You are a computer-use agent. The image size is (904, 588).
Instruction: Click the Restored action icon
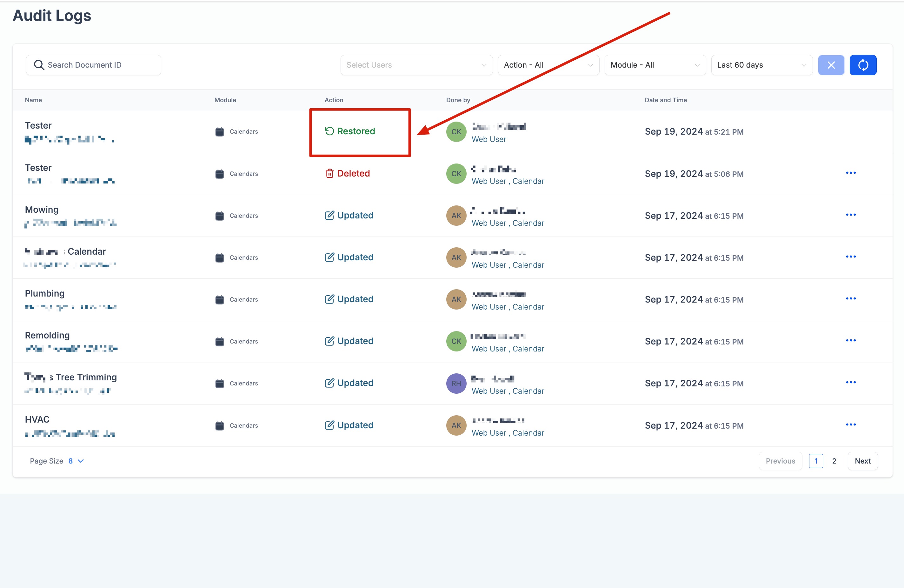[329, 131]
